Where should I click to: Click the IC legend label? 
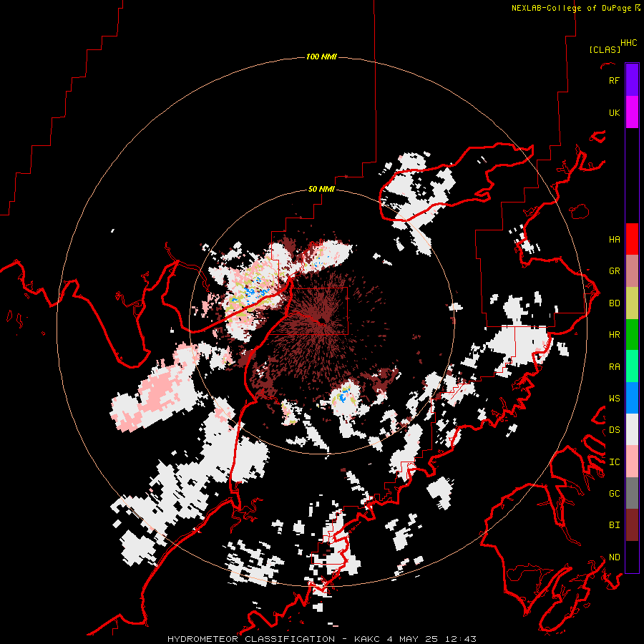pyautogui.click(x=614, y=462)
